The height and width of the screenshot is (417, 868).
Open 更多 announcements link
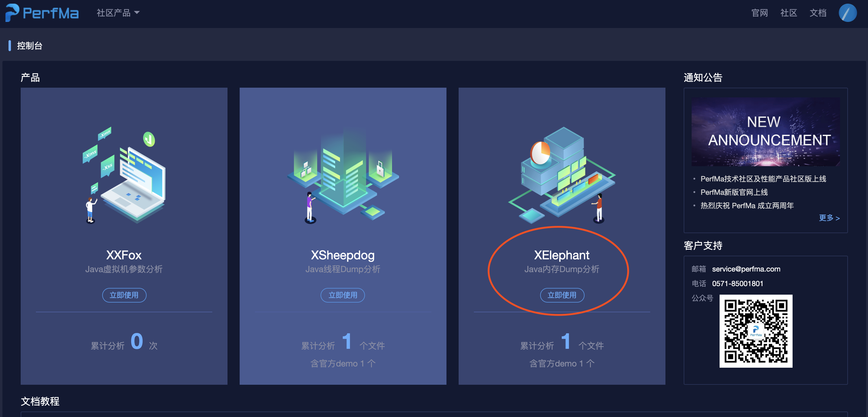(x=829, y=218)
